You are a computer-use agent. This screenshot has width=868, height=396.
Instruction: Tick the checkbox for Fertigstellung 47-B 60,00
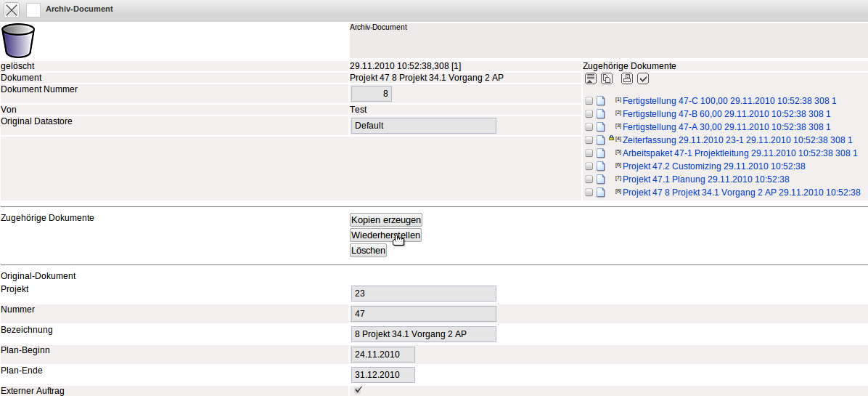click(589, 114)
